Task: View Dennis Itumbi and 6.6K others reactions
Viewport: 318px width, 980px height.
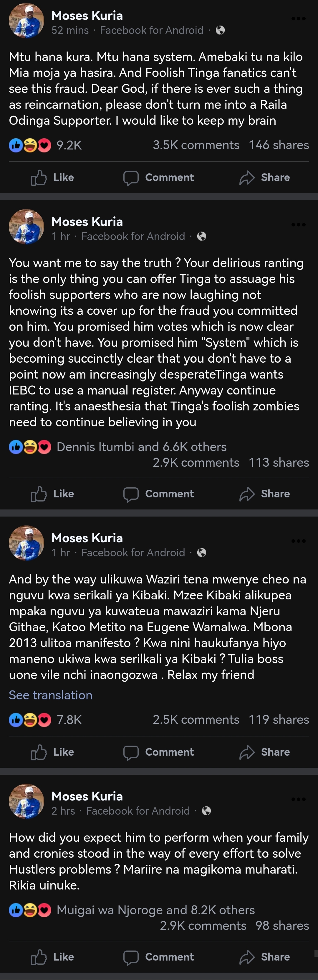Action: [141, 447]
